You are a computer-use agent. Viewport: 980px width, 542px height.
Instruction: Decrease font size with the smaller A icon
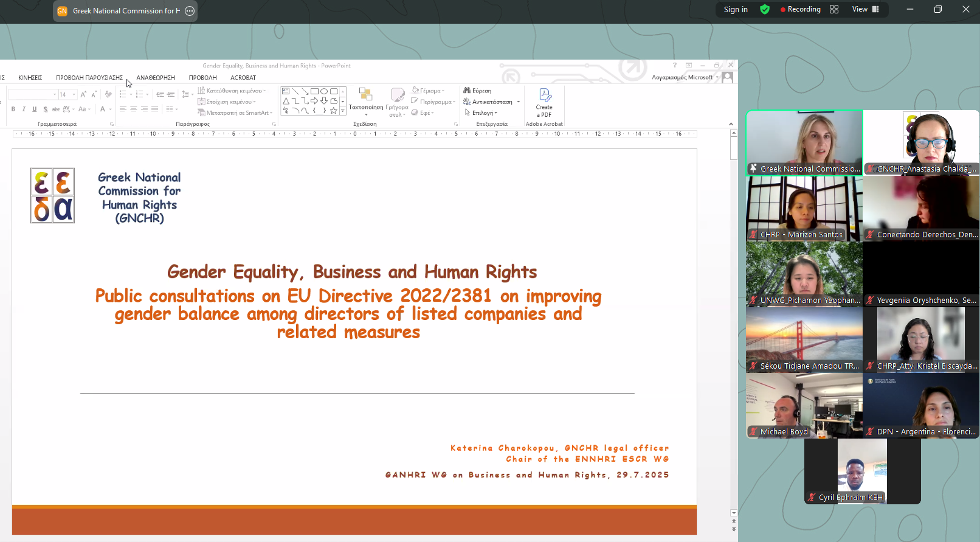coord(94,94)
